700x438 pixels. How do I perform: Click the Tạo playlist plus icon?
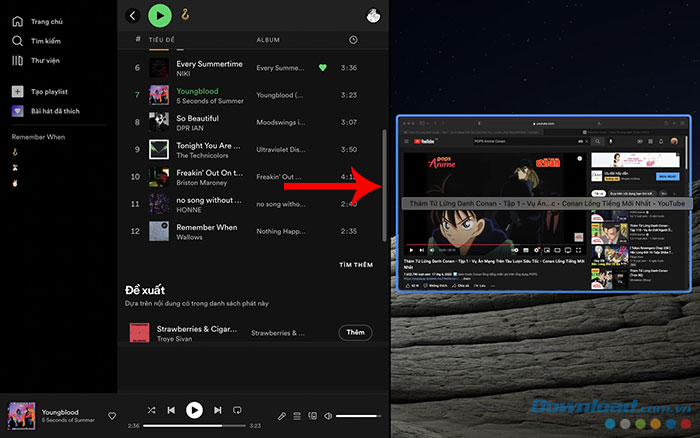click(18, 91)
